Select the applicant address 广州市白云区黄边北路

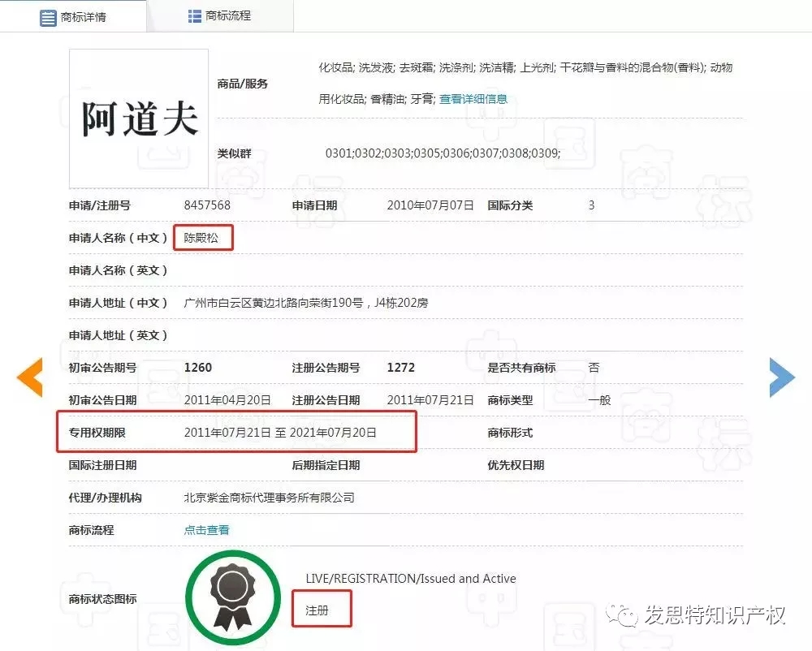coord(306,303)
